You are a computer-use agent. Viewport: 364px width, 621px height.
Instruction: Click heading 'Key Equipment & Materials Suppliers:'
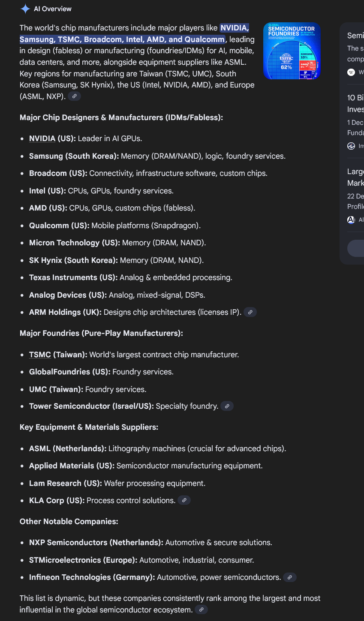point(89,427)
